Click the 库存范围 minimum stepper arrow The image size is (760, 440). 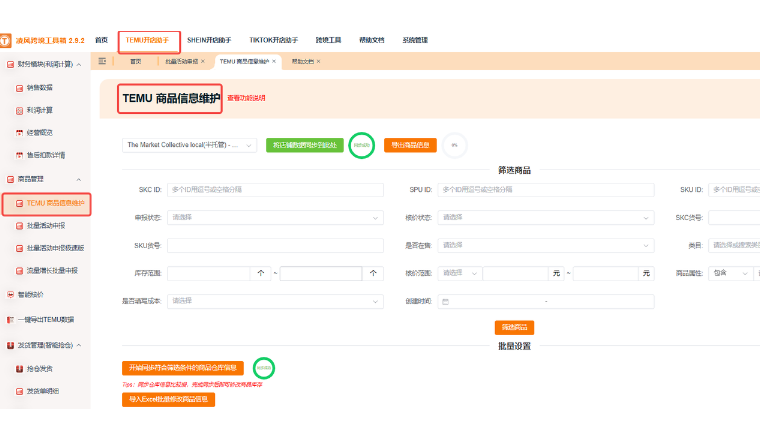coord(261,273)
